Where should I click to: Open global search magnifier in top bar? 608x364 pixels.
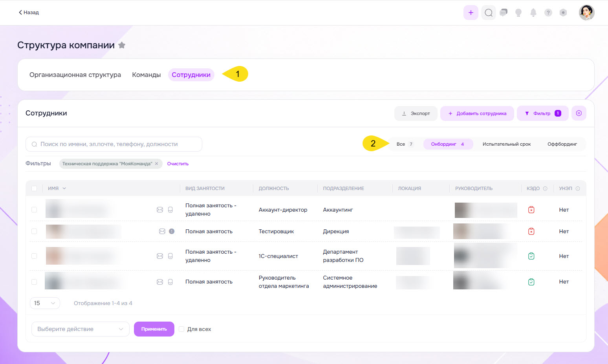[x=489, y=13]
